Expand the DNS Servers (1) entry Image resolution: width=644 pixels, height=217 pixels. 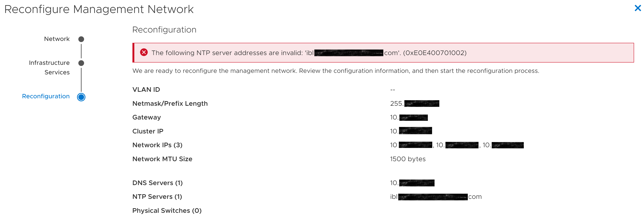click(x=157, y=183)
